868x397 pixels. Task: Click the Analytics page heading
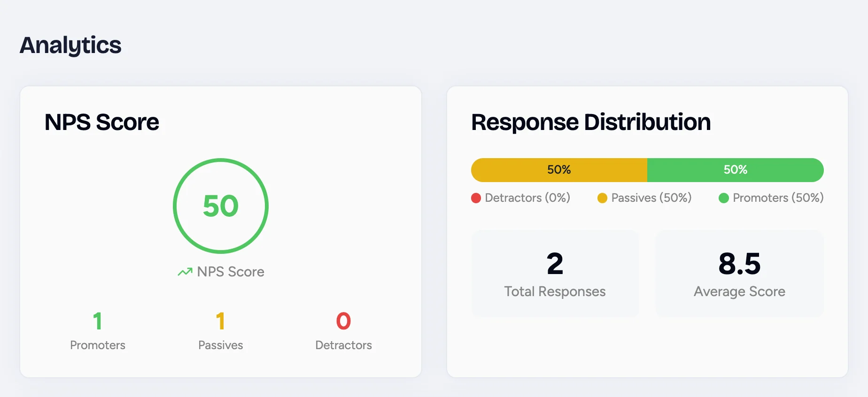70,46
